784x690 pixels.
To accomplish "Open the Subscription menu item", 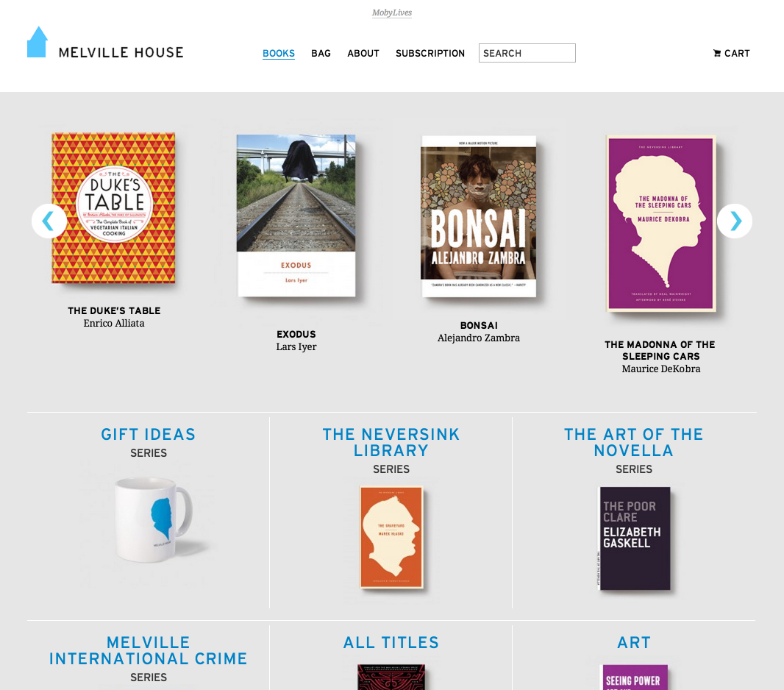I will (x=430, y=53).
